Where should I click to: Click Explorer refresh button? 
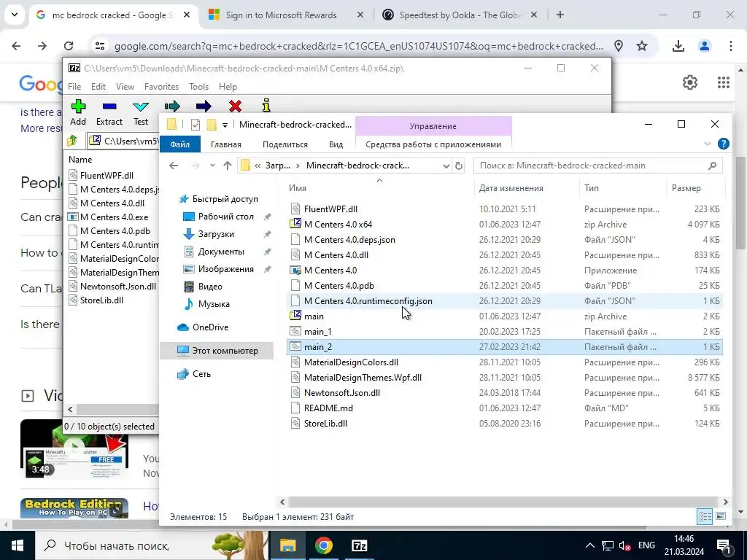pos(458,166)
